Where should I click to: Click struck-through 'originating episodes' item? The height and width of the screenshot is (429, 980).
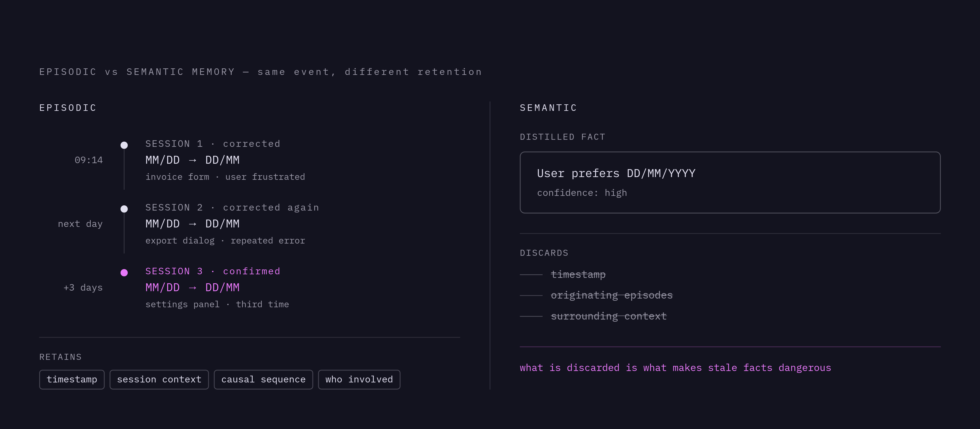(612, 295)
